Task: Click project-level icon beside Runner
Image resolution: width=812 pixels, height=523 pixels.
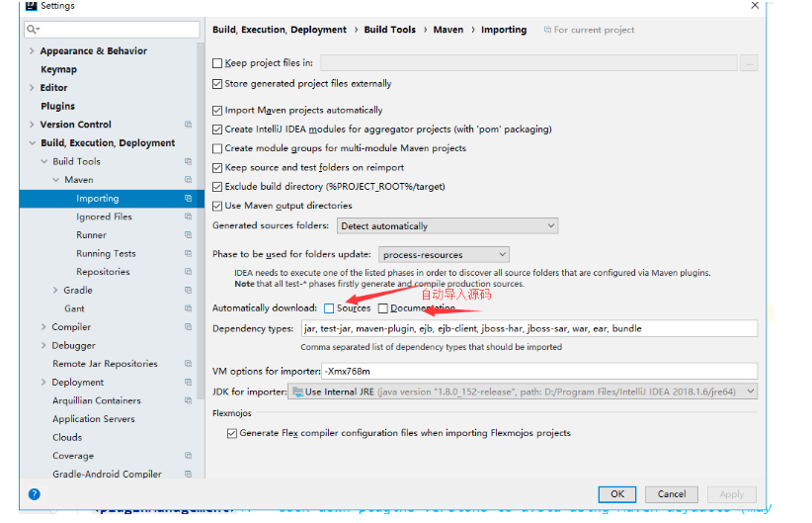Action: pyautogui.click(x=188, y=234)
